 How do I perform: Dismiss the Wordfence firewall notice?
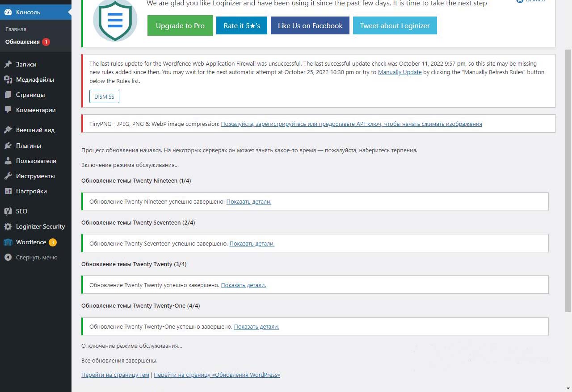click(x=104, y=97)
